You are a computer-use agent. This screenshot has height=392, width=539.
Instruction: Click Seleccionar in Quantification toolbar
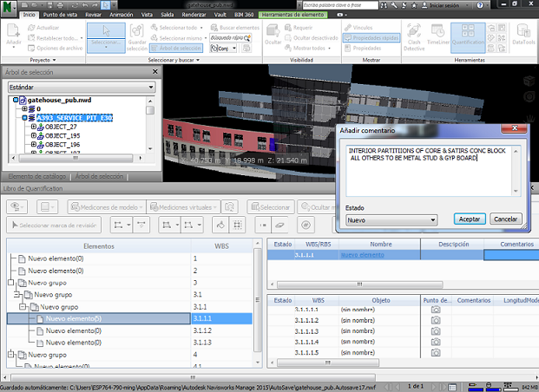coord(271,207)
